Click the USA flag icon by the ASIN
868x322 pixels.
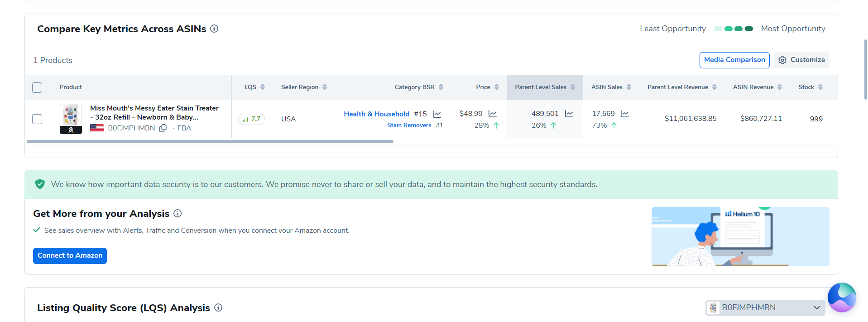[x=97, y=128]
